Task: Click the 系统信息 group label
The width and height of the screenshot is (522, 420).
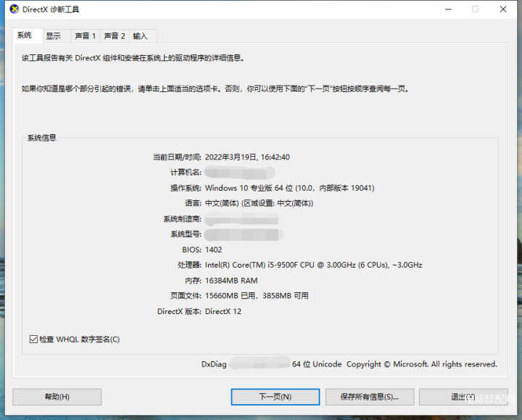Action: click(x=41, y=138)
